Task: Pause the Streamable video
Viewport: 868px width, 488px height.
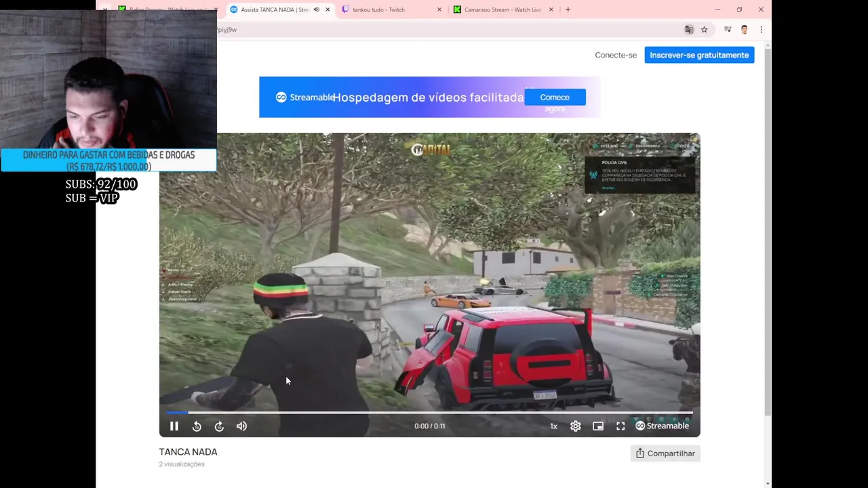Action: 174,426
